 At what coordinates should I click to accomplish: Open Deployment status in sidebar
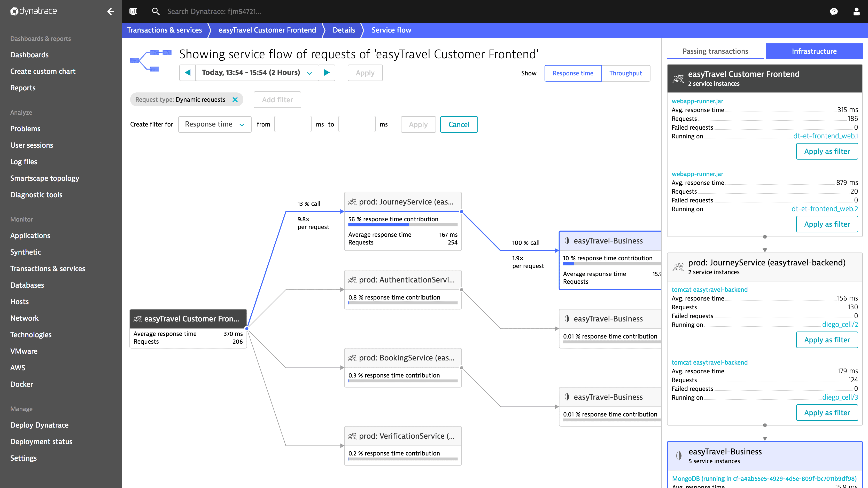tap(41, 442)
